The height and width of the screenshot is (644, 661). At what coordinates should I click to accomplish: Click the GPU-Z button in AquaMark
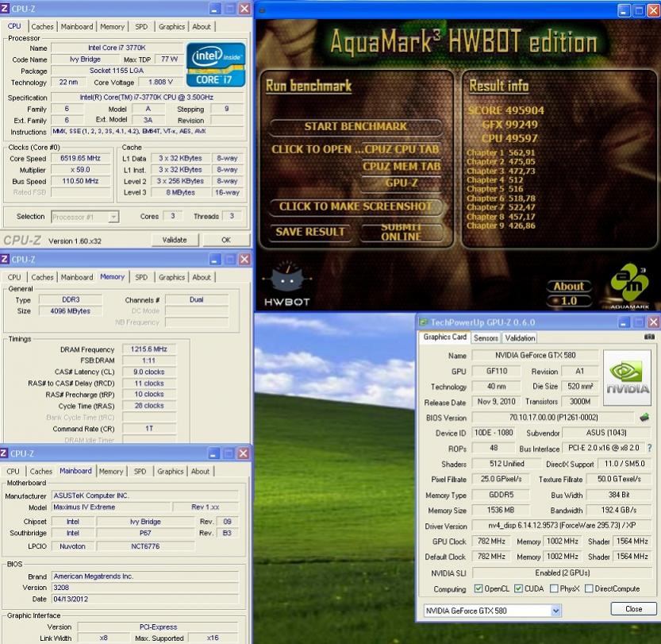coord(402,183)
